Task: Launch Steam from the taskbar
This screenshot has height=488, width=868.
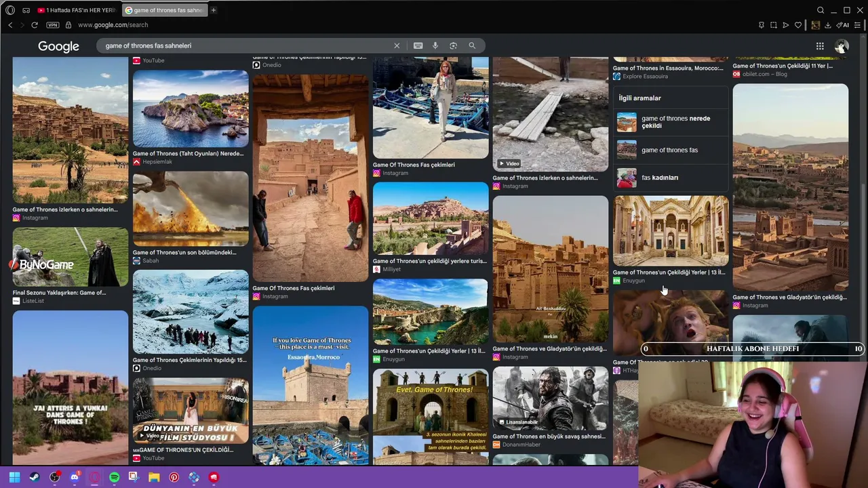Action: [35, 477]
